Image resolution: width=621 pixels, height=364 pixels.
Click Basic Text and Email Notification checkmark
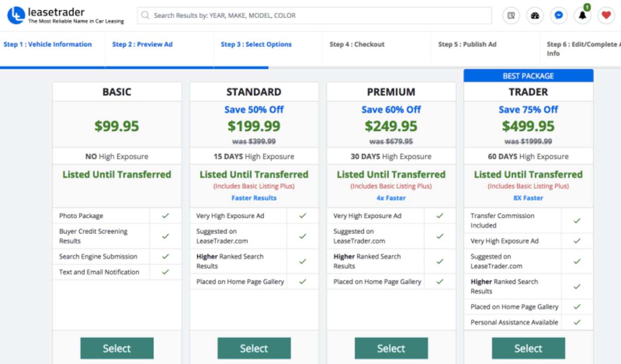pyautogui.click(x=165, y=272)
